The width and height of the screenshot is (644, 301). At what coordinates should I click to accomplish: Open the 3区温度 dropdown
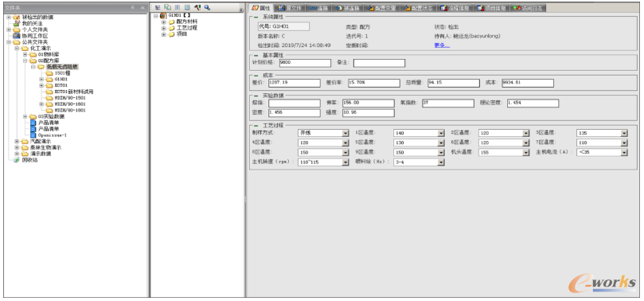(624, 133)
